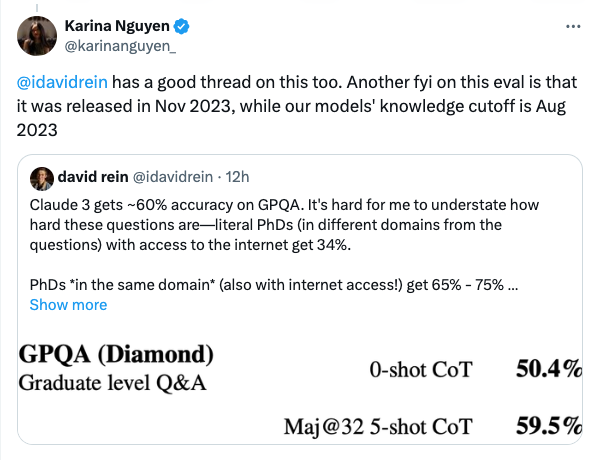Expand quoted tweet with Show more
This screenshot has height=460, width=599.
pos(68,305)
